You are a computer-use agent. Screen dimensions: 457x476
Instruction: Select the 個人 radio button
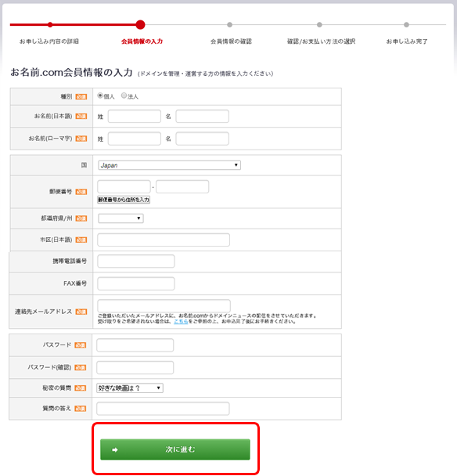(100, 96)
